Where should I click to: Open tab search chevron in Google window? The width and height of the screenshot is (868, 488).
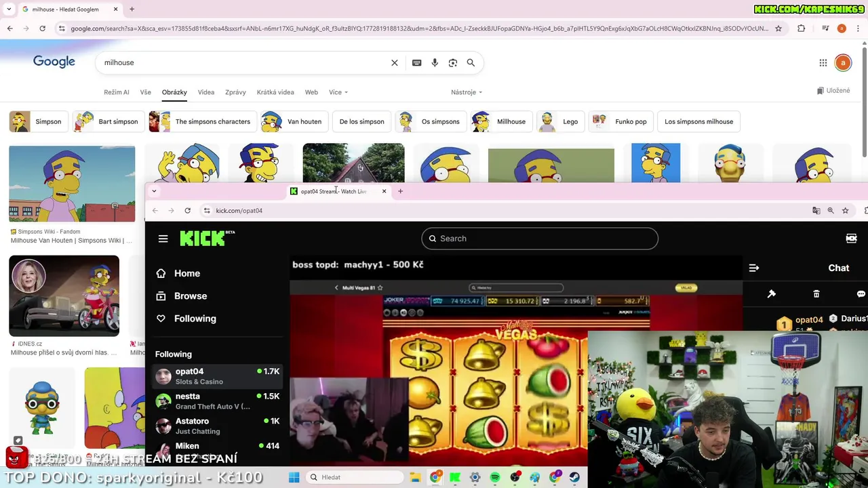(9, 9)
